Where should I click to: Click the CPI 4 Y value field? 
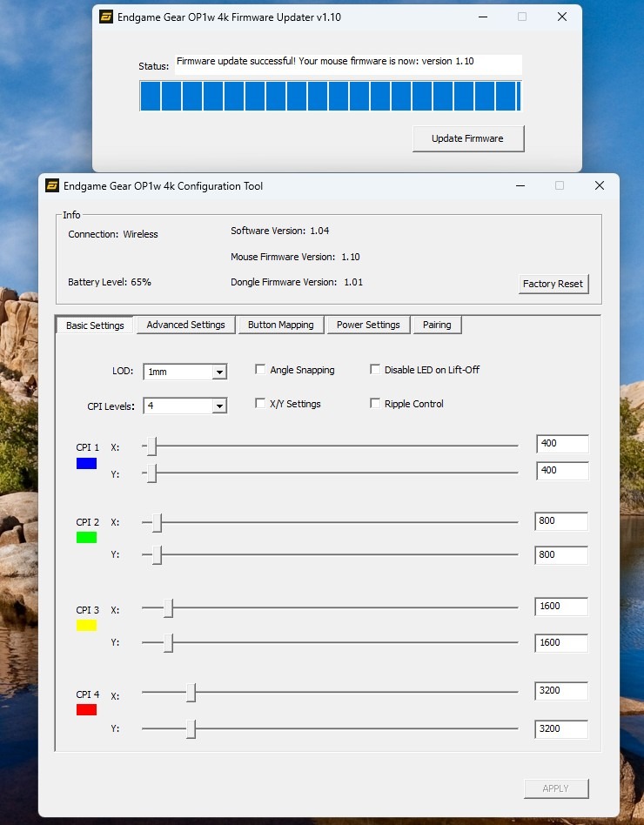click(x=560, y=728)
